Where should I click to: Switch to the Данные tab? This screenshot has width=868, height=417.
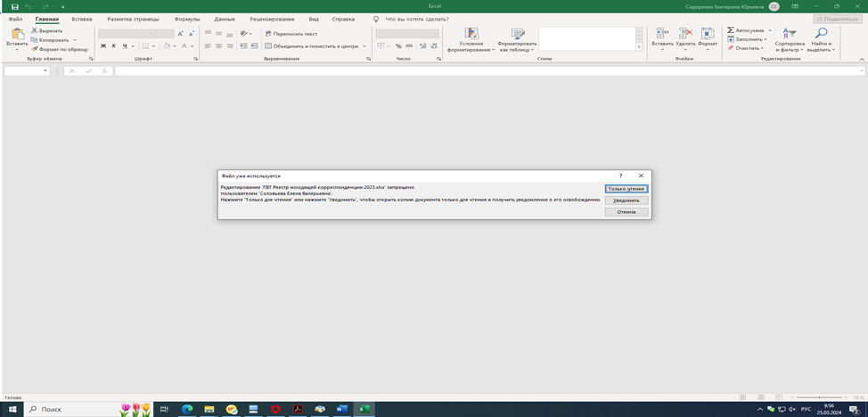(x=225, y=19)
